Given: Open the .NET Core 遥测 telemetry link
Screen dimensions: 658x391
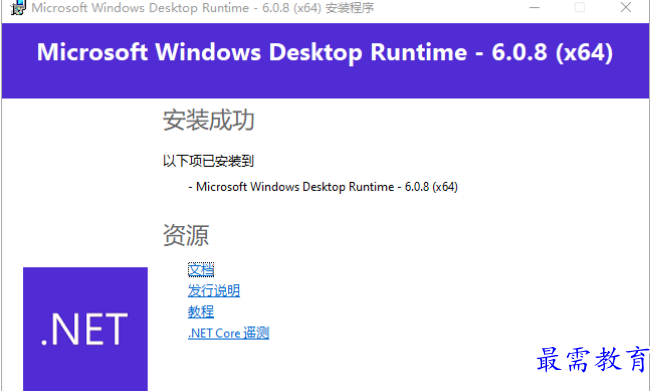Looking at the screenshot, I should 228,333.
